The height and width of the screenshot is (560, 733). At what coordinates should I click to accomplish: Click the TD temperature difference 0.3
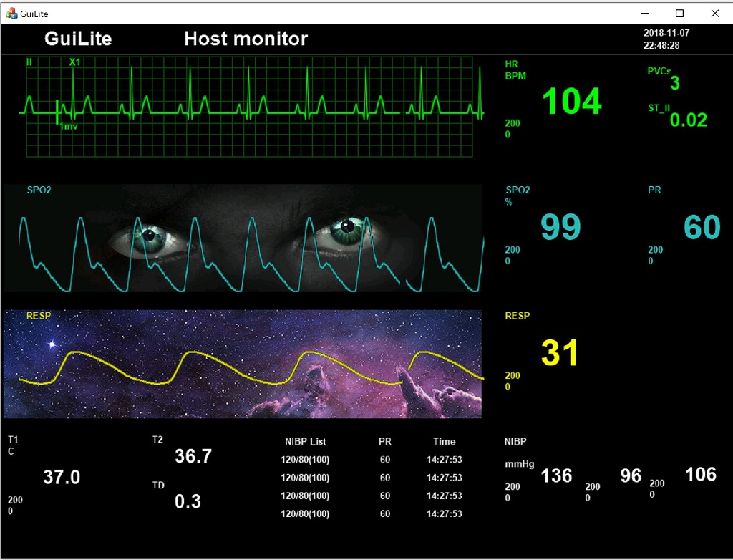[x=188, y=501]
